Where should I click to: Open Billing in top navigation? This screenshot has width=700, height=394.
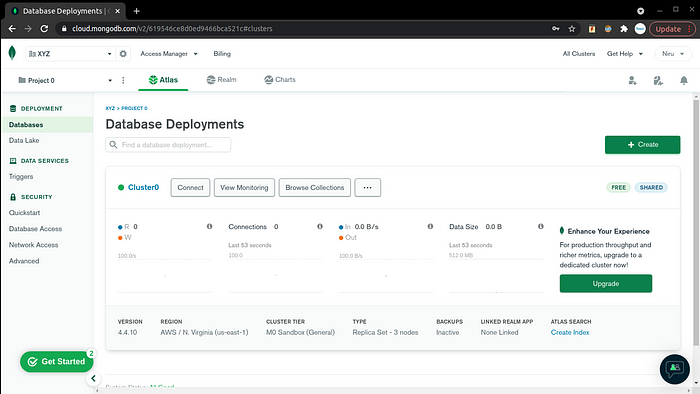pyautogui.click(x=222, y=54)
